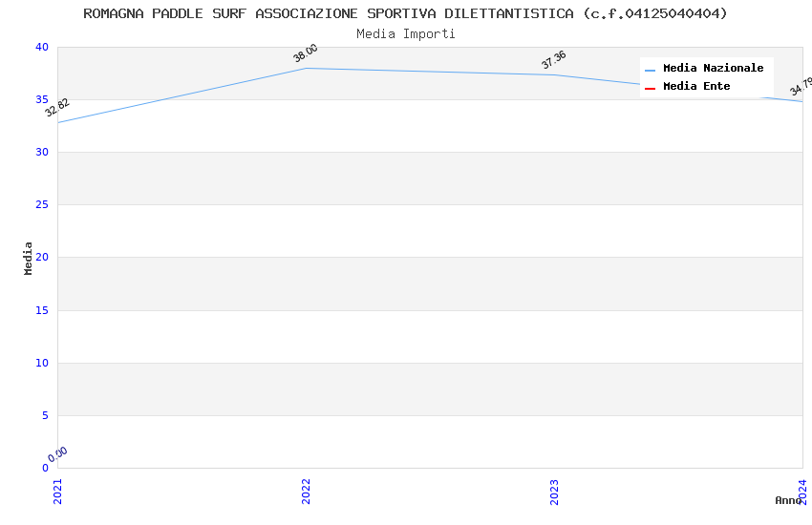The image size is (812, 525).
Task: Click the 25 y-axis tick label
Action: point(41,205)
